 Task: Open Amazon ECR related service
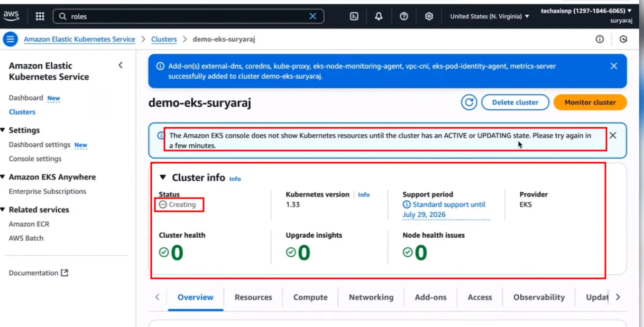pyautogui.click(x=29, y=224)
